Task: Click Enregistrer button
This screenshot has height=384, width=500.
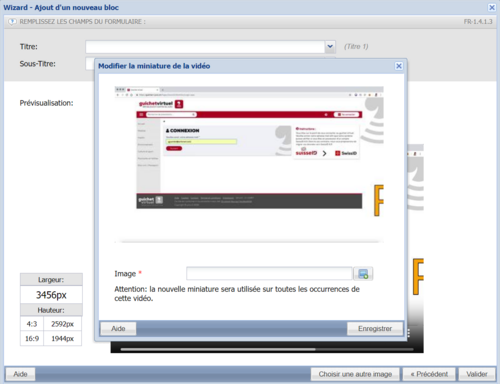Action: click(375, 329)
